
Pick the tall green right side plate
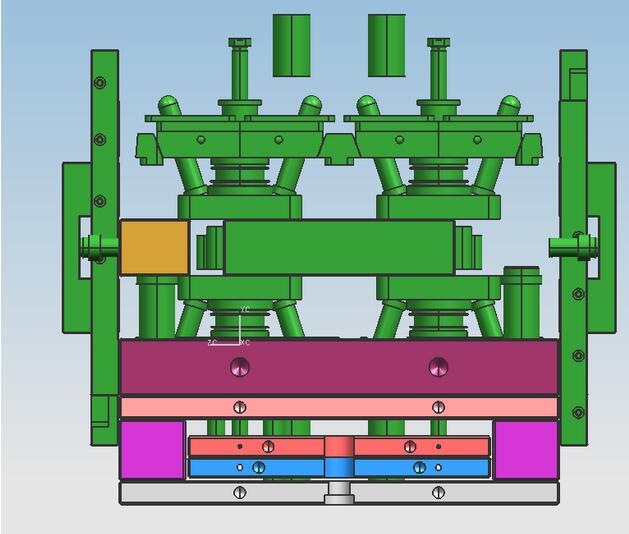click(x=574, y=247)
